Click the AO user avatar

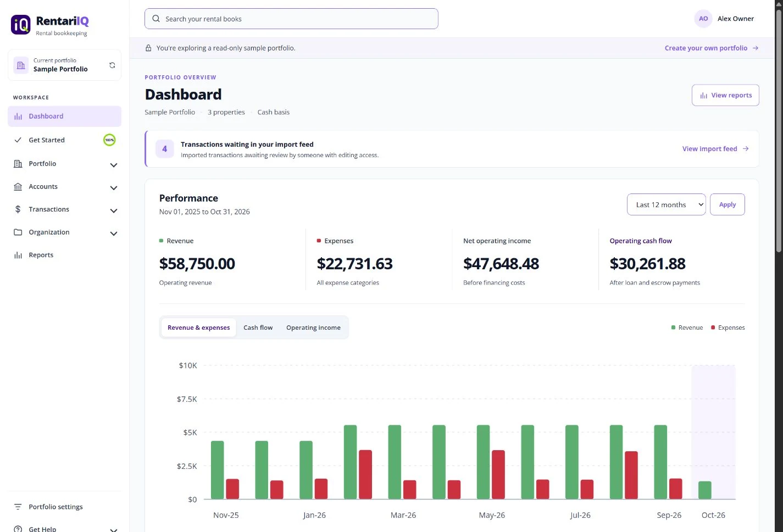[703, 19]
